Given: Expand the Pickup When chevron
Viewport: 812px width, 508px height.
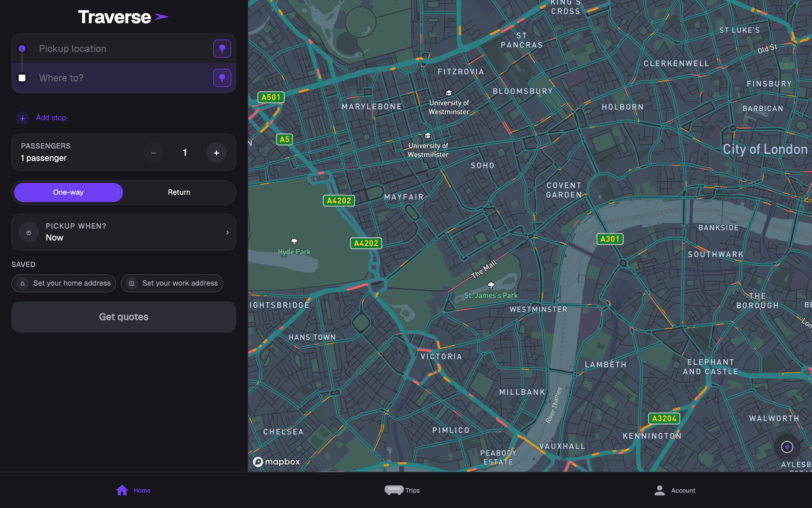Looking at the screenshot, I should click(227, 232).
